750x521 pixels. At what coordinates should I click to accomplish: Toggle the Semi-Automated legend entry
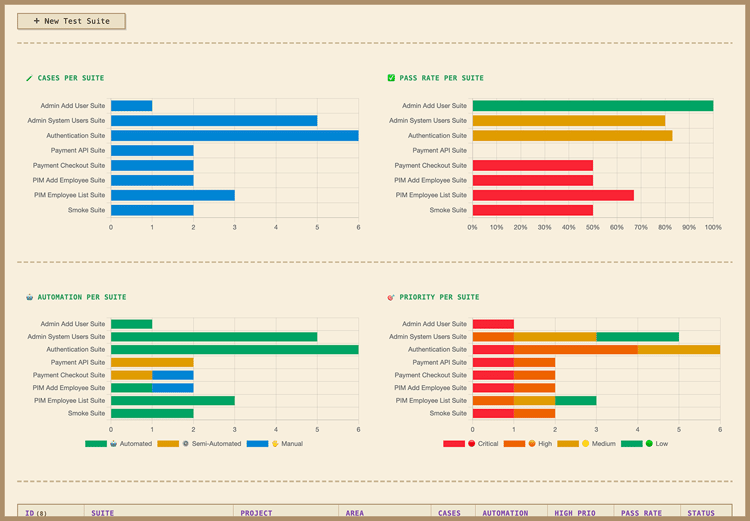[199, 443]
